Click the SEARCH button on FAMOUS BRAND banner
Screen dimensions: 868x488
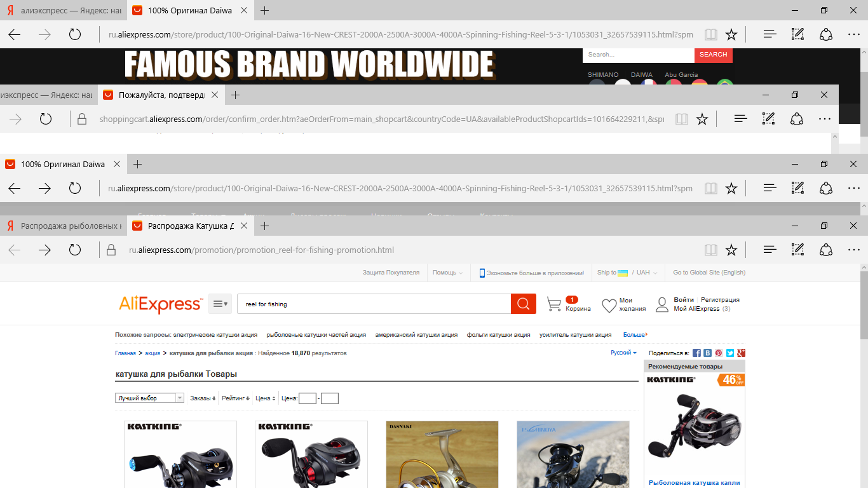713,55
